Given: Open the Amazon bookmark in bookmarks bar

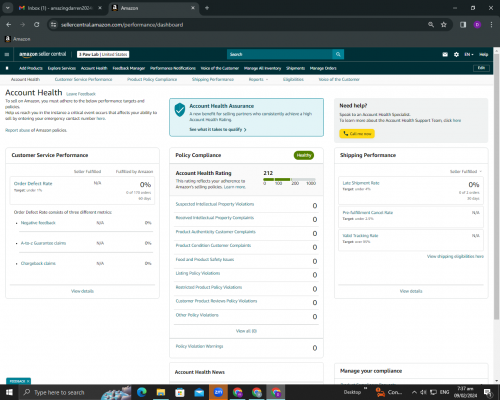Looking at the screenshot, I should tap(18, 39).
